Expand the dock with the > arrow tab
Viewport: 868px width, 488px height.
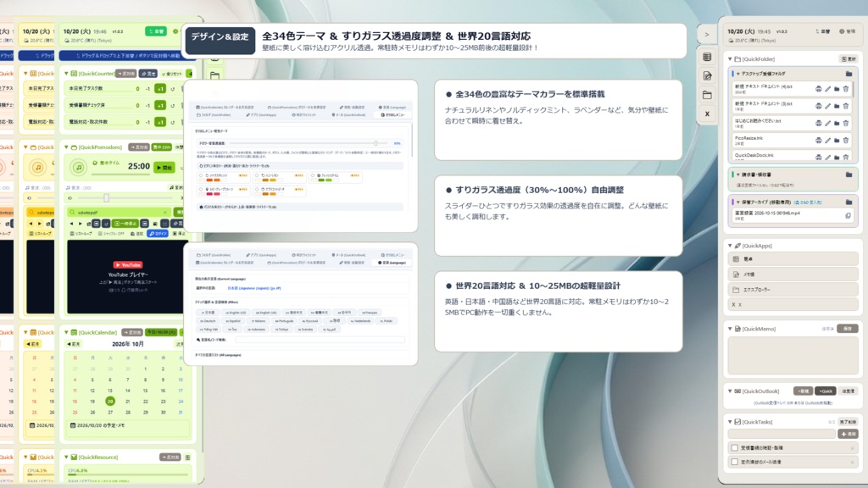tap(707, 35)
